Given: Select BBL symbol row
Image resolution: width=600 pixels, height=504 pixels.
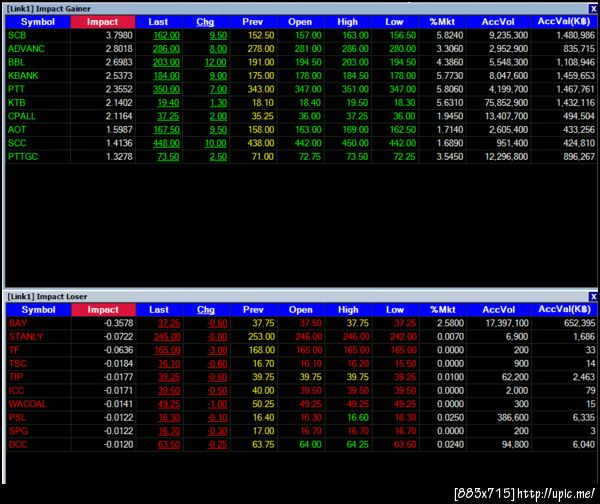Looking at the screenshot, I should 16,62.
